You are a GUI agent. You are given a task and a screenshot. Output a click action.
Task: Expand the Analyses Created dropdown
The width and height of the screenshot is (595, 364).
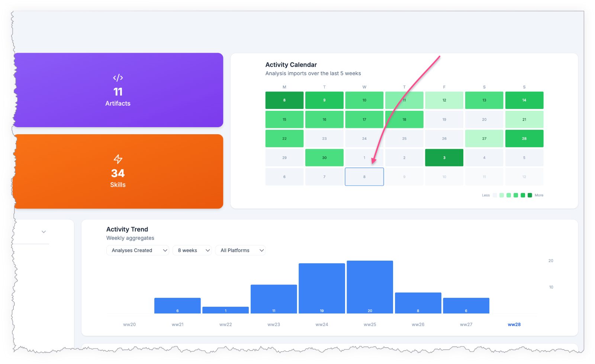click(138, 250)
